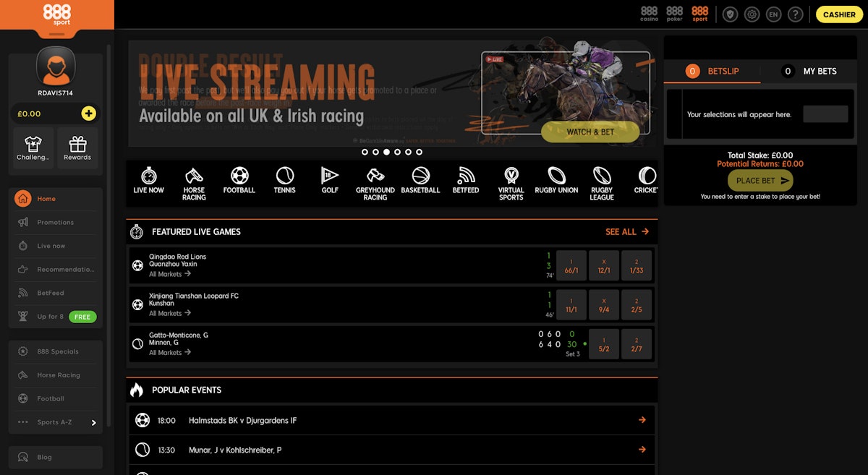Select the third carousel dot indicator
Image resolution: width=868 pixels, height=475 pixels.
pos(387,152)
